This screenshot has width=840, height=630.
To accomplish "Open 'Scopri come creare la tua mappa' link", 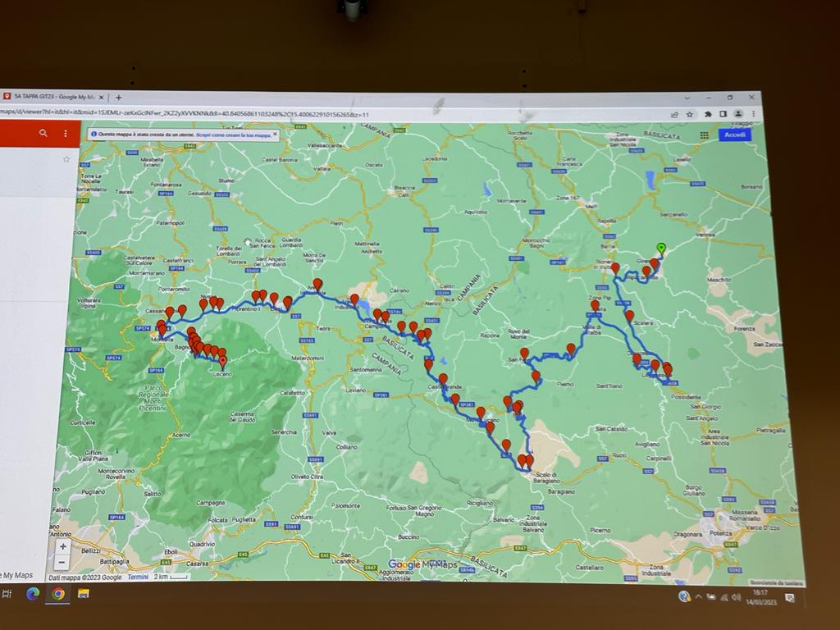I will pyautogui.click(x=234, y=135).
